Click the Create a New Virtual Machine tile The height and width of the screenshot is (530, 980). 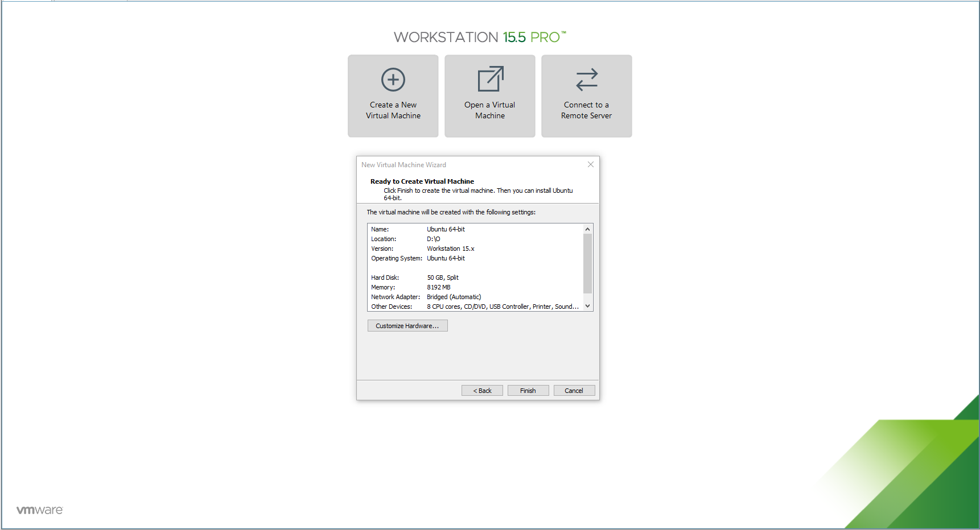point(393,96)
